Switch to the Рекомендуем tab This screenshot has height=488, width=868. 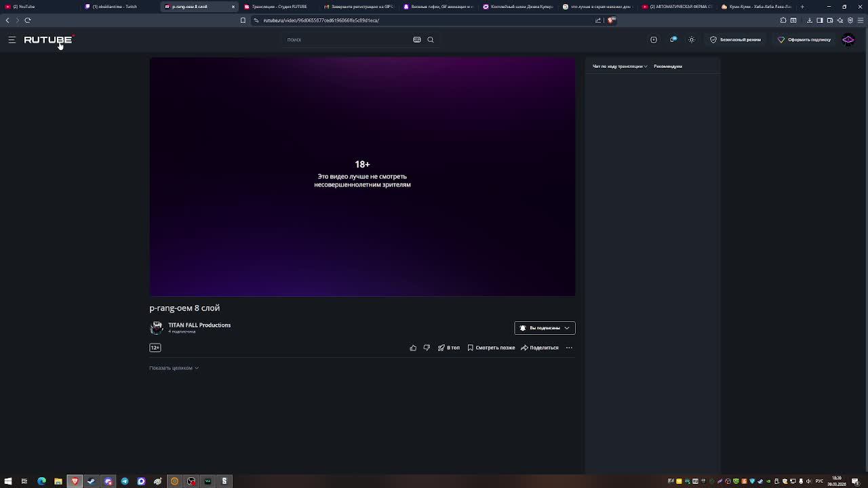668,66
